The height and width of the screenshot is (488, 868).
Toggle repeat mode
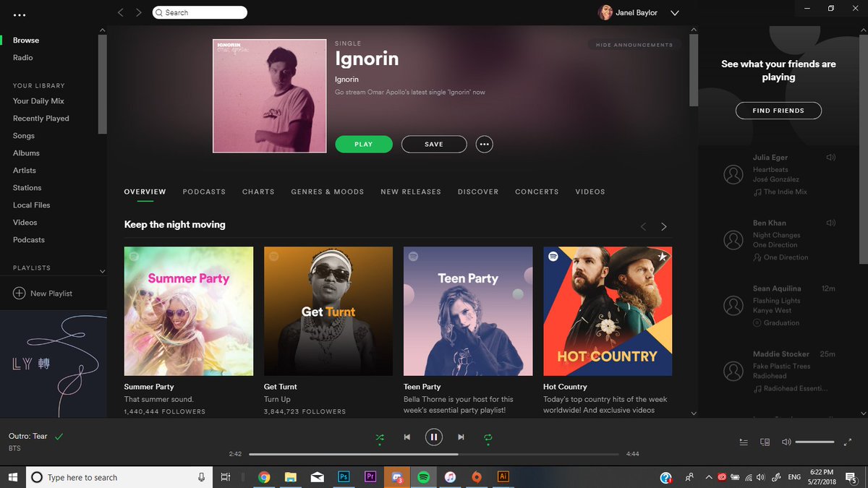point(488,437)
